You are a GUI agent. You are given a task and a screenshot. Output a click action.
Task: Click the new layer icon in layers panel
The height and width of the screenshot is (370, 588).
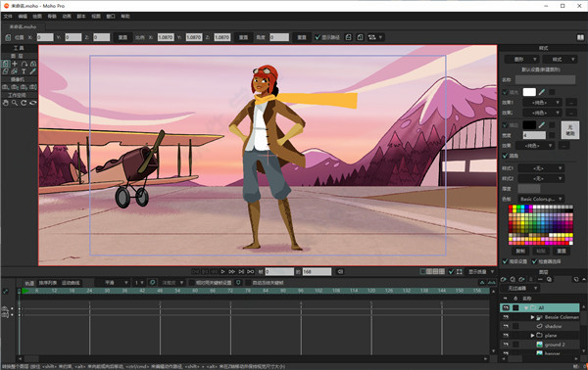tap(504, 279)
